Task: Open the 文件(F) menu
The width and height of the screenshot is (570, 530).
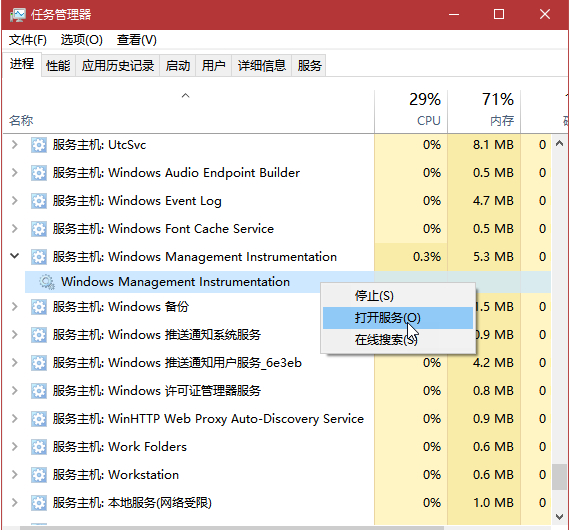Action: pyautogui.click(x=28, y=40)
